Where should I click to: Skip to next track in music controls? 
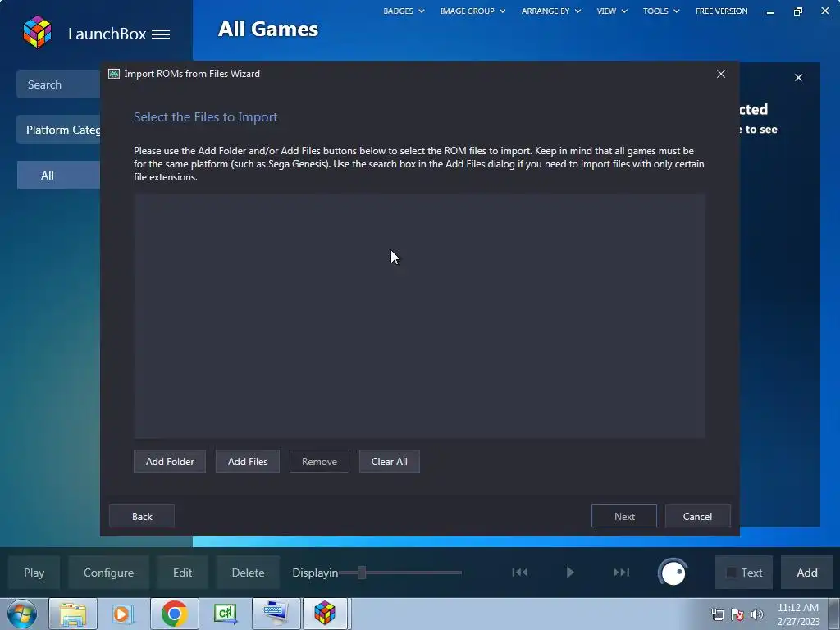pyautogui.click(x=622, y=572)
